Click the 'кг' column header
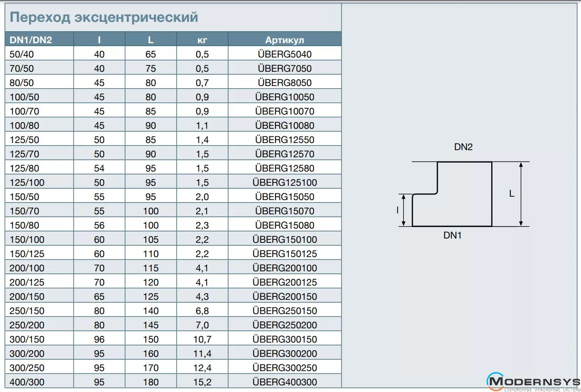581x392 pixels. click(202, 39)
